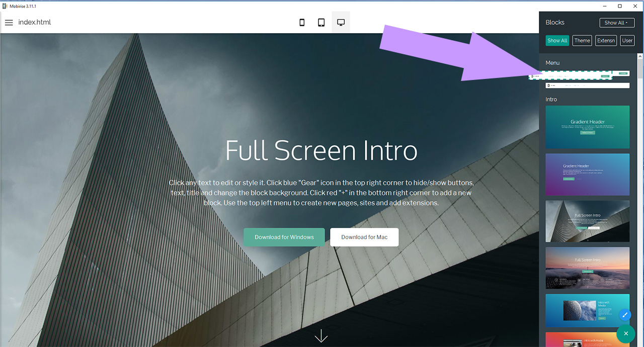The width and height of the screenshot is (644, 347).
Task: Select the Intro with Media block
Action: point(587,310)
